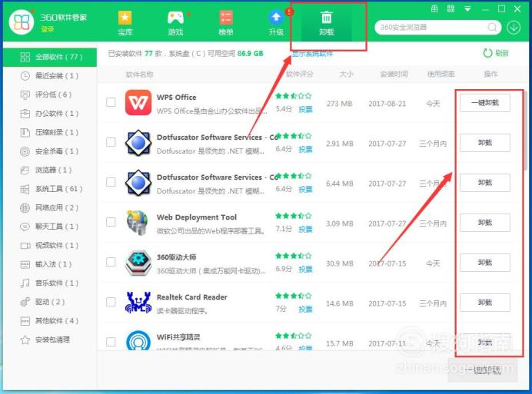Select 评分低 (6) category
The width and height of the screenshot is (532, 394).
pos(50,94)
